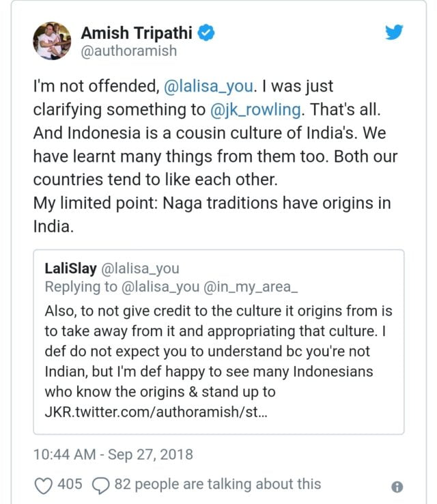The height and width of the screenshot is (504, 437).
Task: Click the 10:44 AM - Sep 27, 2018 timestamp
Action: (x=113, y=453)
